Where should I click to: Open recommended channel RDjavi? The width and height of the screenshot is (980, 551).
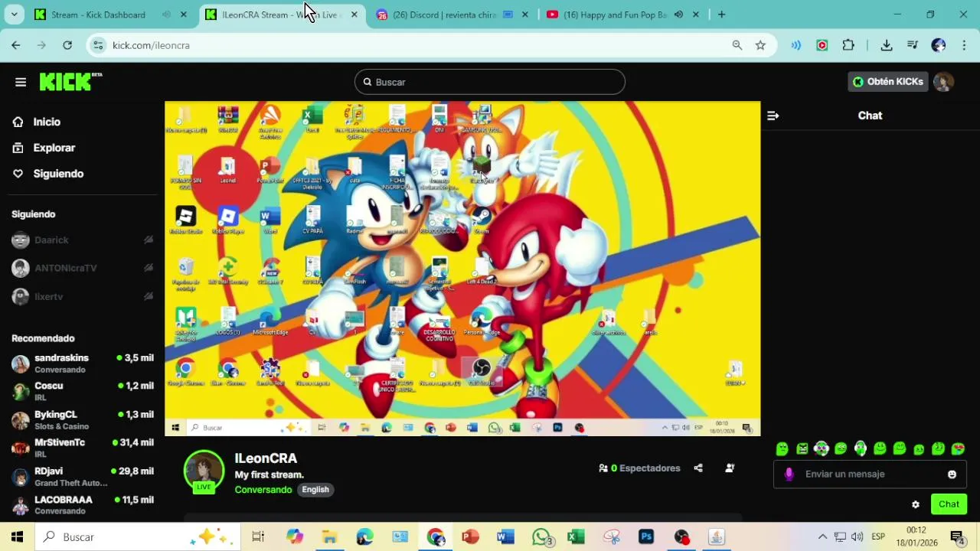83,477
